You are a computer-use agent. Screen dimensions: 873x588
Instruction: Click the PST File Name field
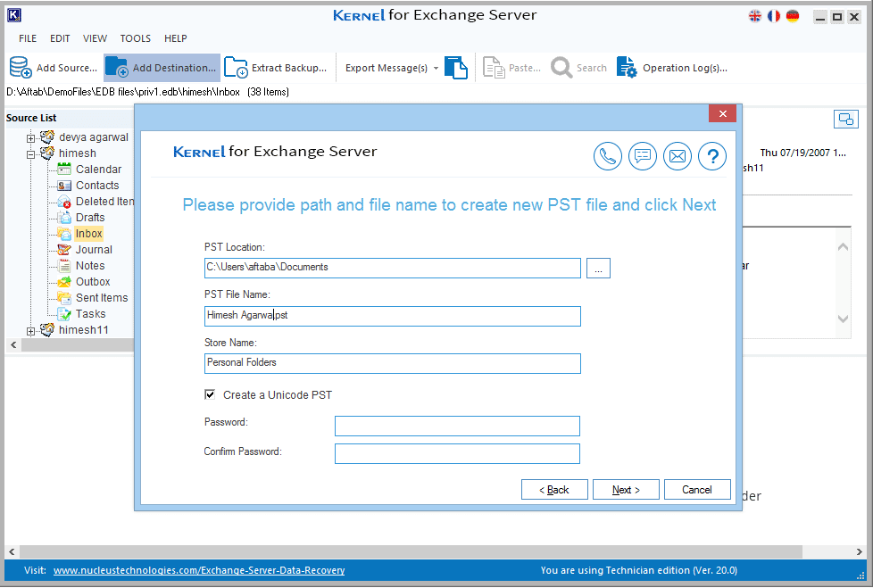pos(393,316)
